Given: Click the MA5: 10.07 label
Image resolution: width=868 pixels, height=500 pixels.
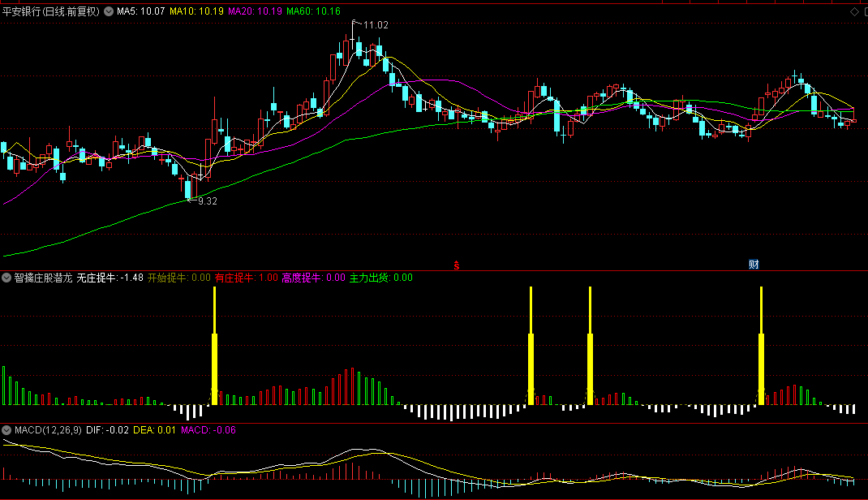Looking at the screenshot, I should pos(140,11).
